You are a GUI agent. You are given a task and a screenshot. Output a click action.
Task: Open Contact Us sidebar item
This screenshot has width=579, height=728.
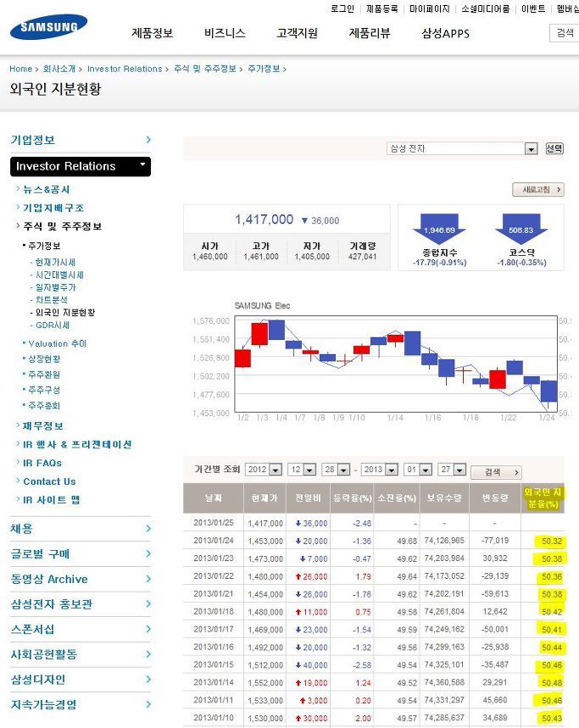click(49, 481)
